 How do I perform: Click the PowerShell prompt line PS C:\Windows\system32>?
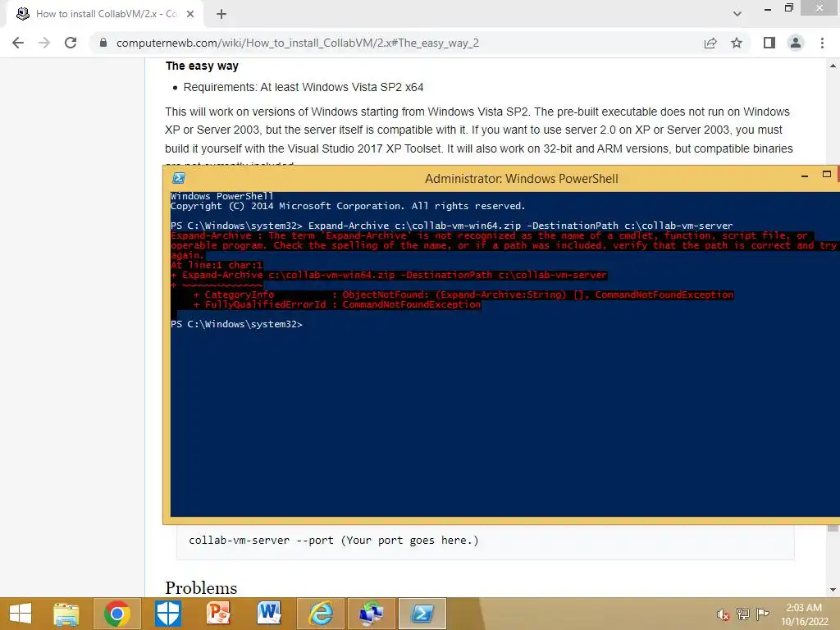coord(236,324)
